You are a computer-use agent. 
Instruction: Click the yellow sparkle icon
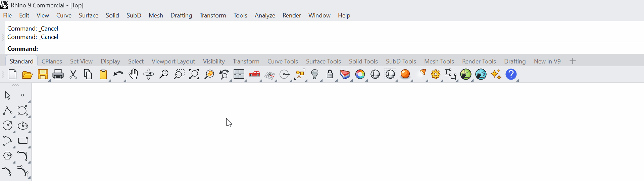pos(496,74)
